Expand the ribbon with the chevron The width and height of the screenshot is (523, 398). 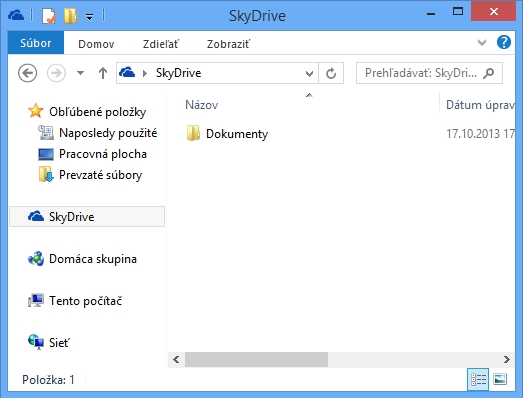tap(482, 43)
